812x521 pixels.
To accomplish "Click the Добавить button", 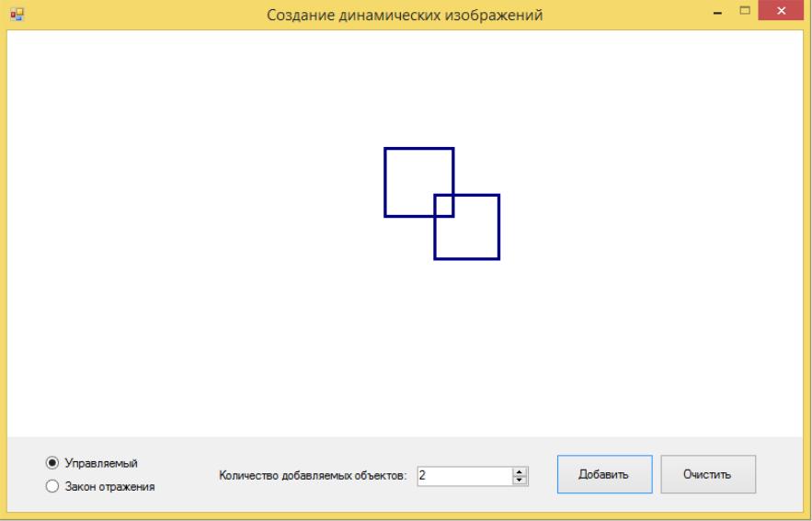I will [604, 474].
